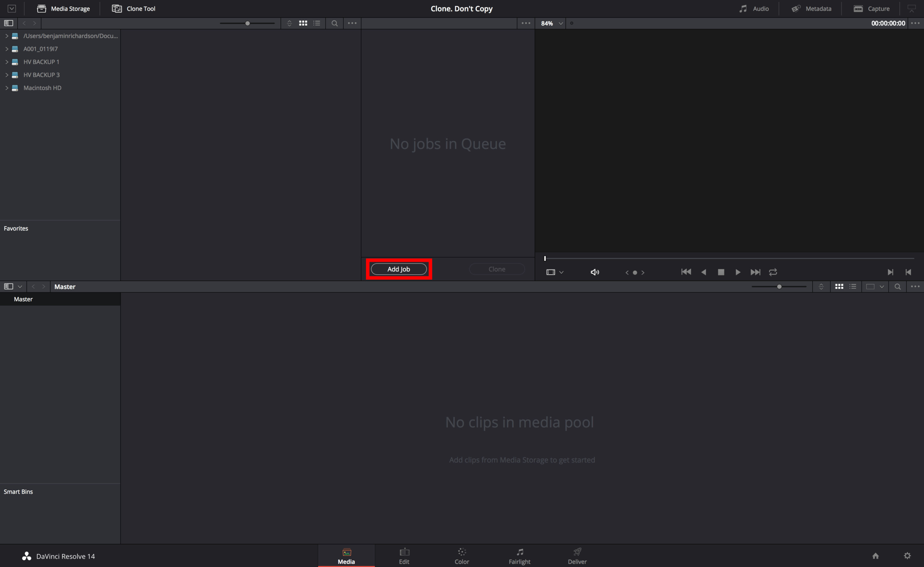The height and width of the screenshot is (567, 924).
Task: Expand the HV BACKUP 3 volume
Action: pos(6,75)
